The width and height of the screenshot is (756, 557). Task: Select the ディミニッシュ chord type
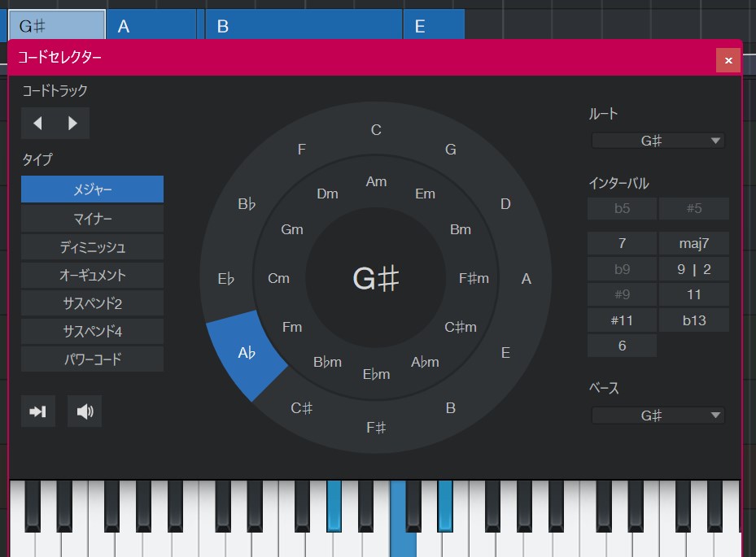(x=92, y=247)
